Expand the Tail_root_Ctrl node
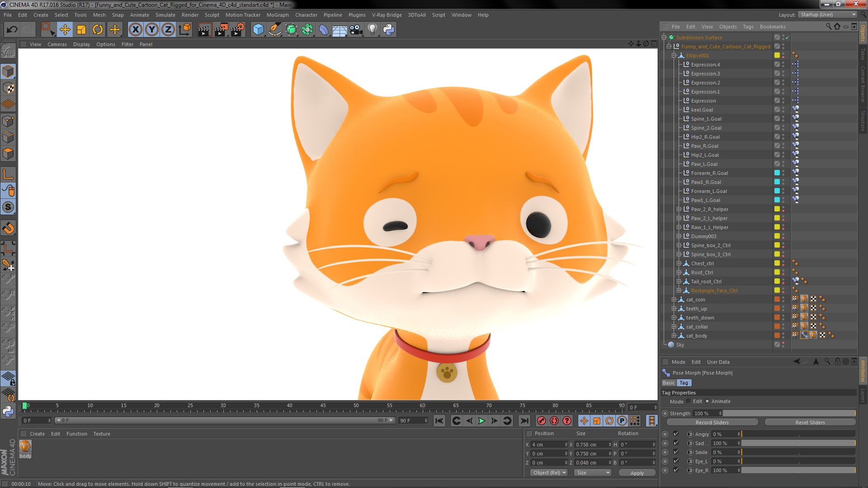Viewport: 868px width, 488px height. coord(679,282)
